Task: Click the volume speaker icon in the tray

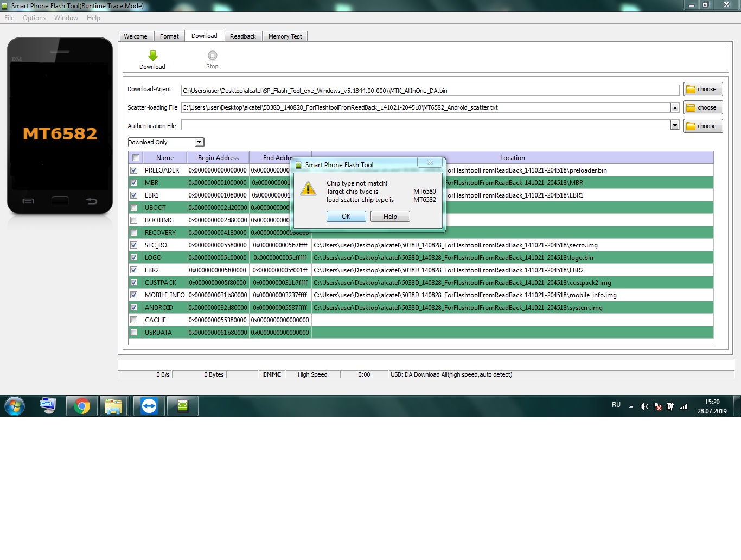Action: 644,406
